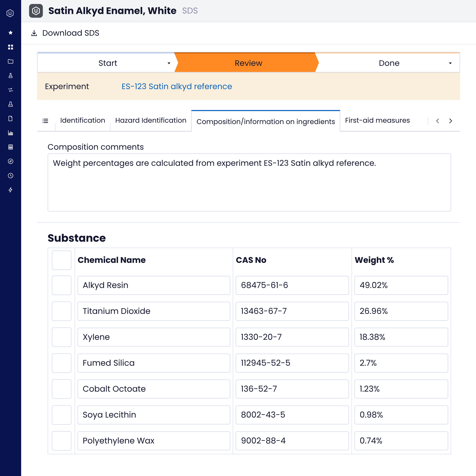Click the shield badge next to product title

coord(36,11)
